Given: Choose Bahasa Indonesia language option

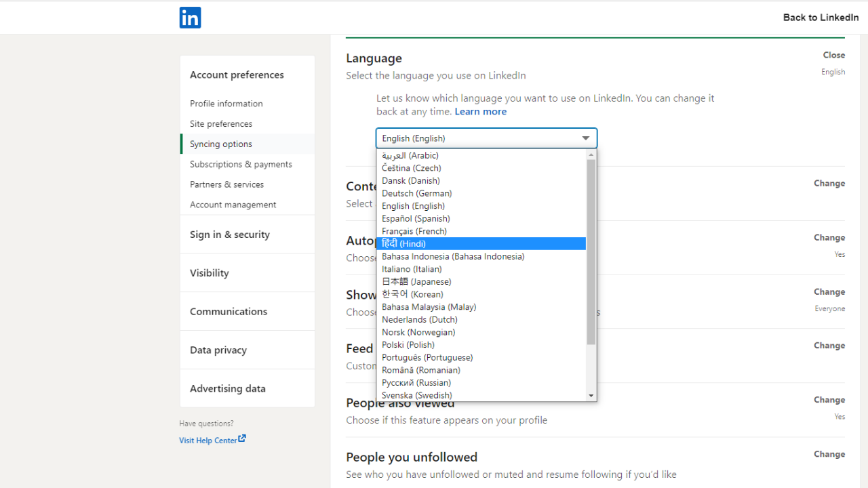Looking at the screenshot, I should 481,256.
